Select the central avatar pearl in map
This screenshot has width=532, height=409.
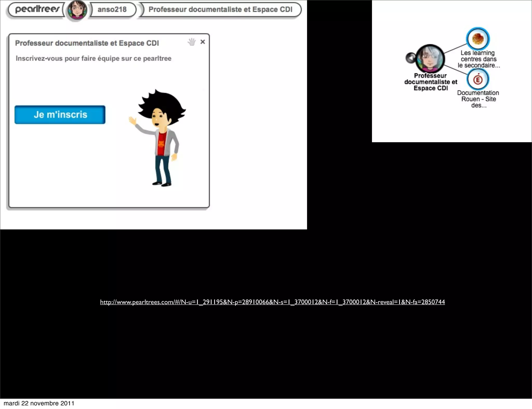pyautogui.click(x=430, y=58)
